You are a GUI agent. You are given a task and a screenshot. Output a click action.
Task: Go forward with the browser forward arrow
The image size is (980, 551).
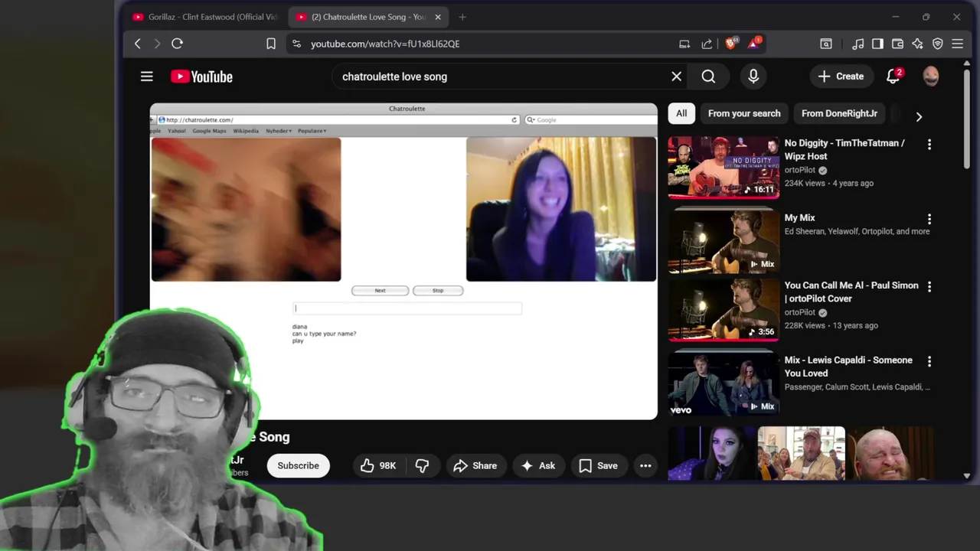click(157, 44)
